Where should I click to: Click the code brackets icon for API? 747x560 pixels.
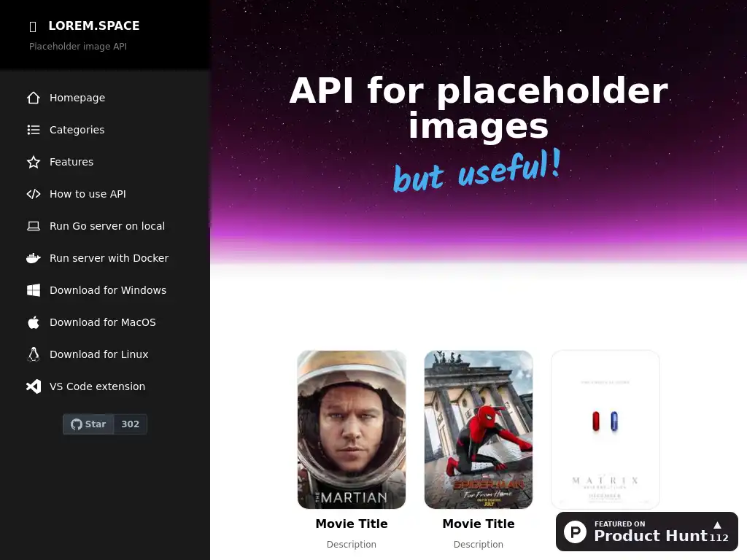point(34,194)
